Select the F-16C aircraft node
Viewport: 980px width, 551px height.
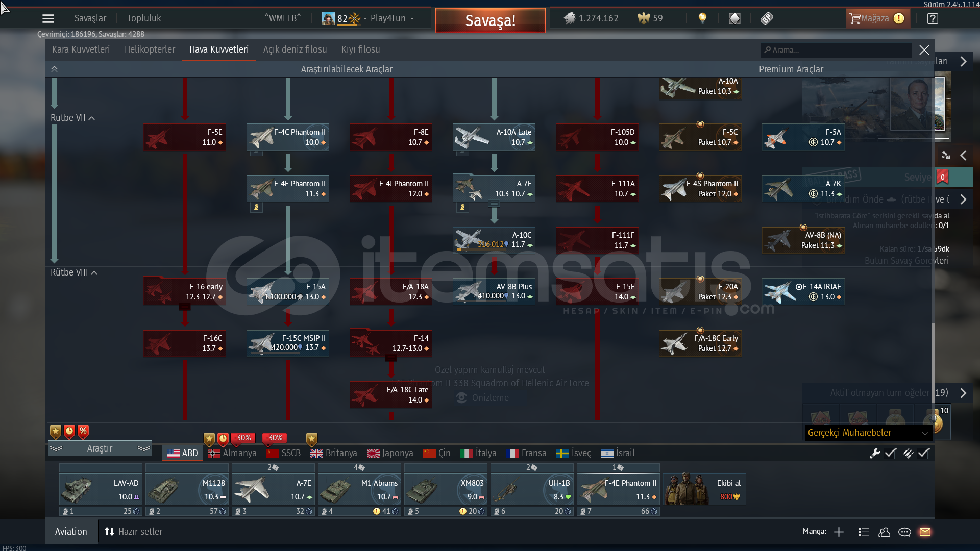[184, 343]
